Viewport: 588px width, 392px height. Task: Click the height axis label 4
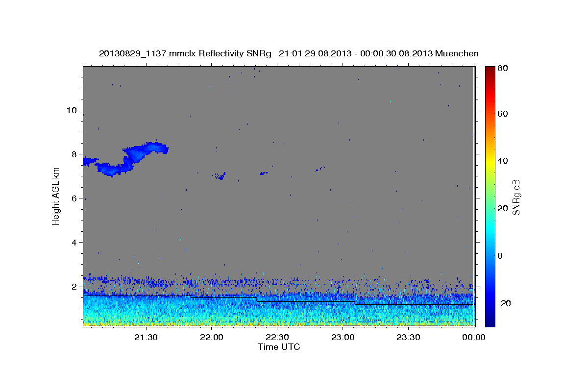[x=74, y=242]
